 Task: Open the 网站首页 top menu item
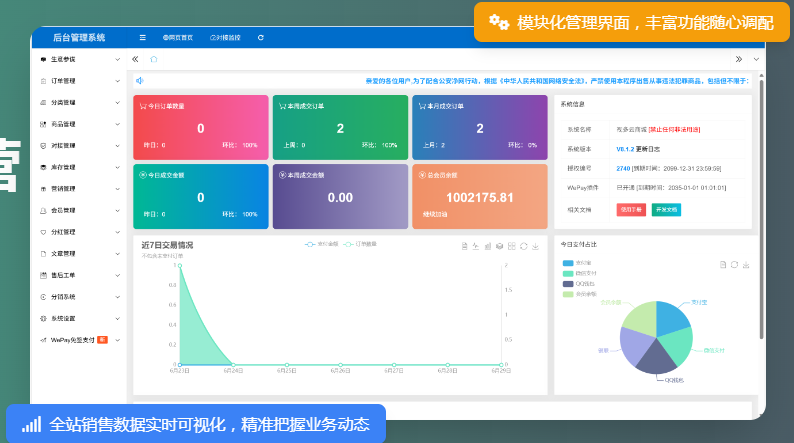pos(176,37)
